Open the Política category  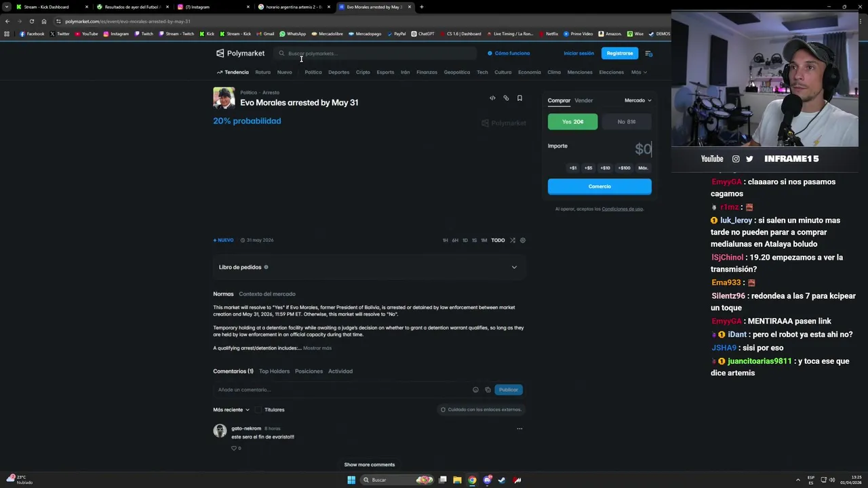click(x=313, y=73)
